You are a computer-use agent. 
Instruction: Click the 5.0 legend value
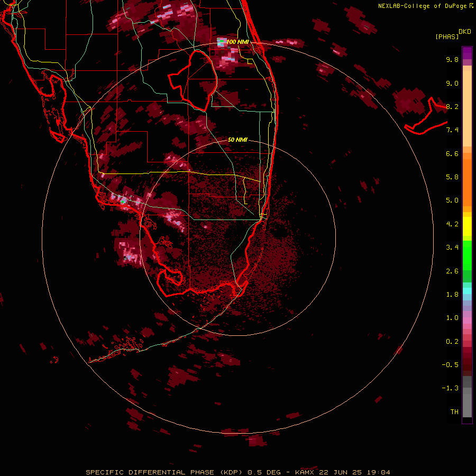click(452, 200)
